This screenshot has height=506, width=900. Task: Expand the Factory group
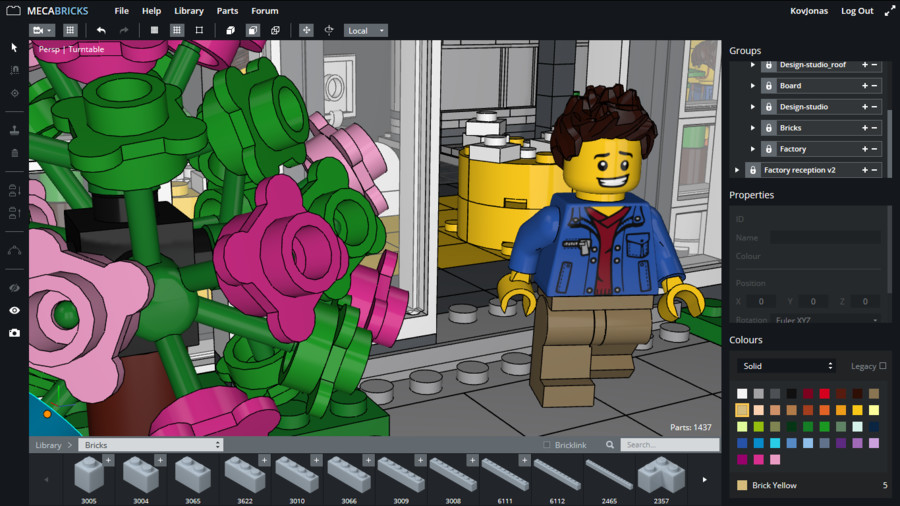pyautogui.click(x=752, y=149)
